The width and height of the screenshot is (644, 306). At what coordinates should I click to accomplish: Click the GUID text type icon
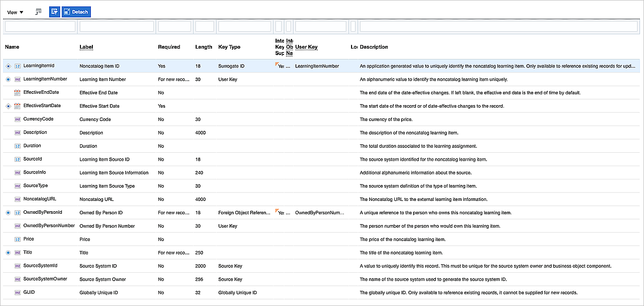pos(17,293)
